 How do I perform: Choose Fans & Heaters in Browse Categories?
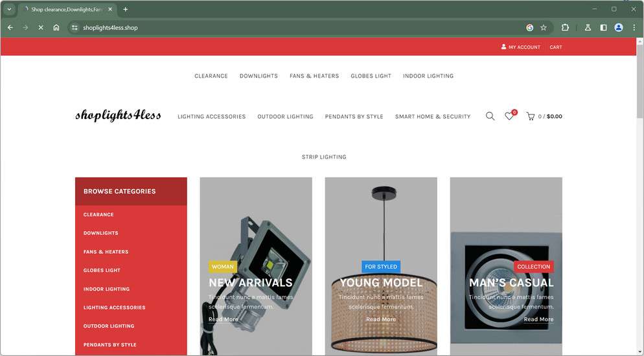tap(106, 252)
